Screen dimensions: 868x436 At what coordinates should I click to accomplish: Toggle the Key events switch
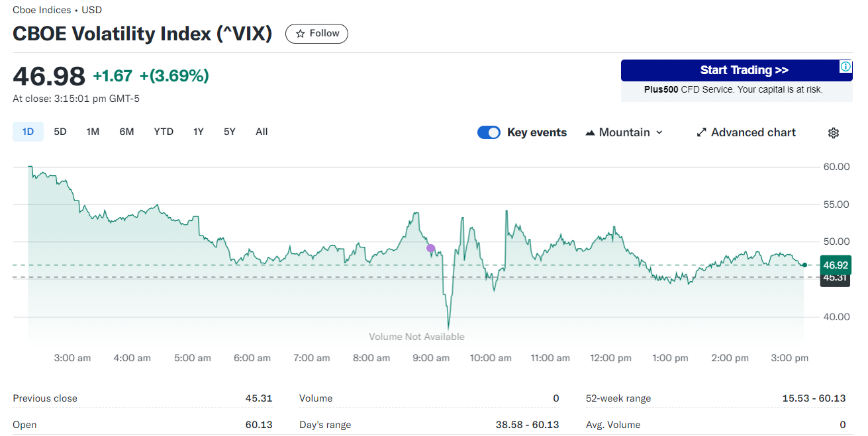tap(489, 132)
